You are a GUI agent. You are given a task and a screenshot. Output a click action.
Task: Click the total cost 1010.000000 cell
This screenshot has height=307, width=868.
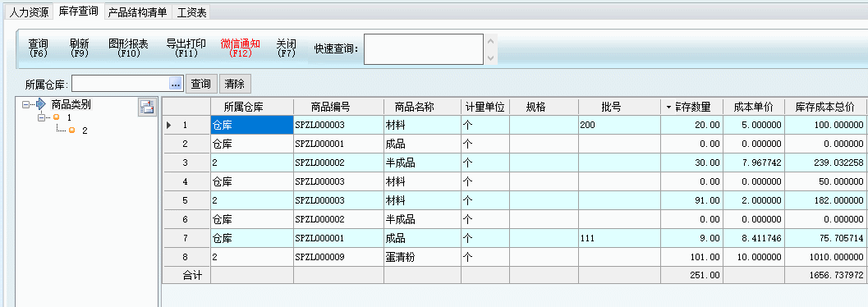(x=826, y=257)
